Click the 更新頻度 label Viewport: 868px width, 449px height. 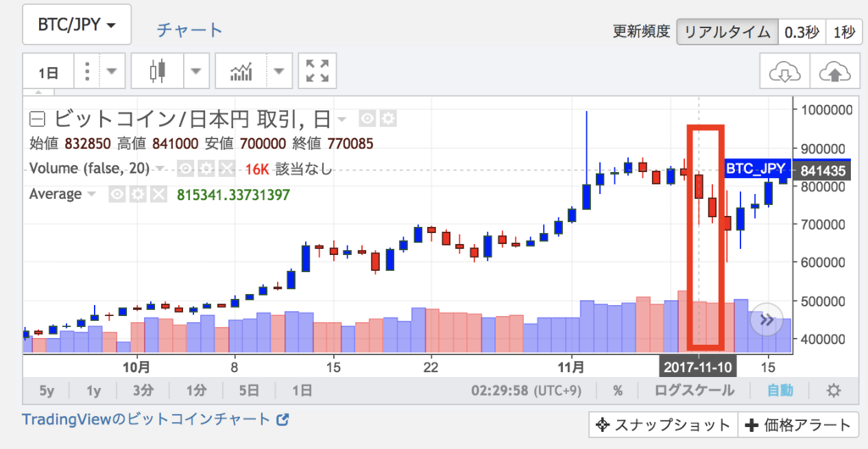[x=642, y=32]
